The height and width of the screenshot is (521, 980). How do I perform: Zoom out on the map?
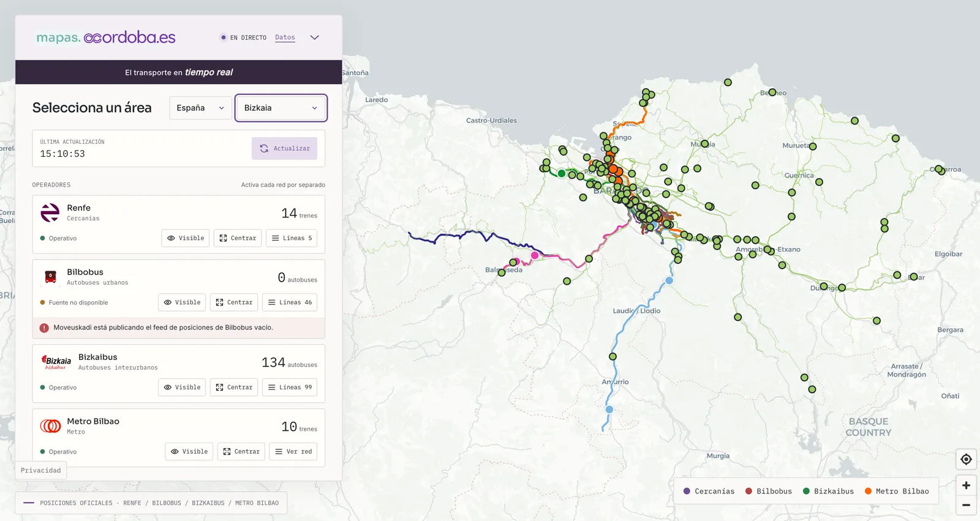tap(966, 505)
